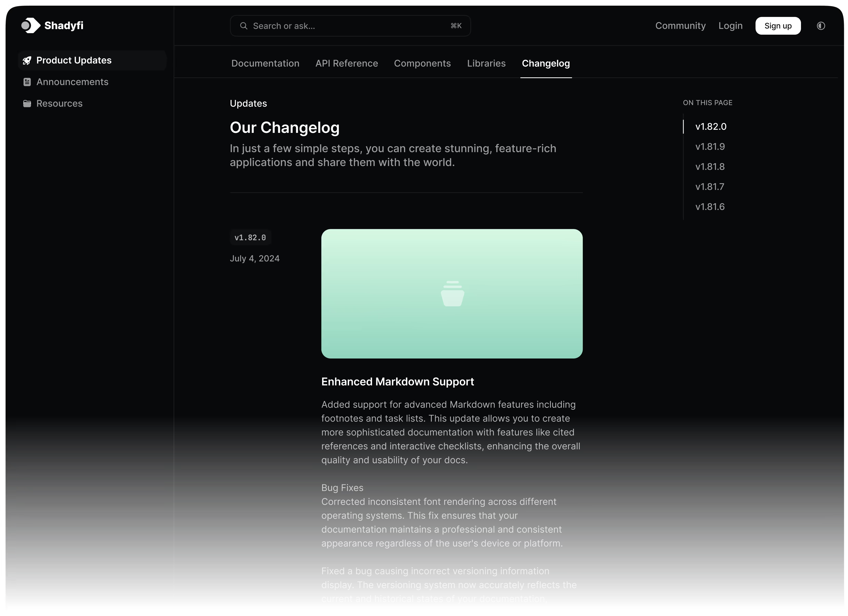Viewport: 848px width, 616px height.
Task: Jump to v1.81.9 in page outline
Action: point(710,147)
